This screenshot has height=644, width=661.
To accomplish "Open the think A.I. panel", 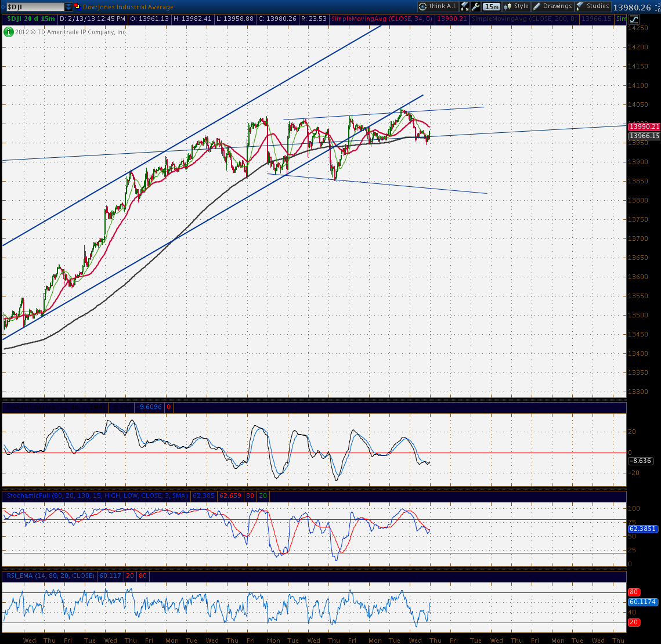I will [x=438, y=6].
